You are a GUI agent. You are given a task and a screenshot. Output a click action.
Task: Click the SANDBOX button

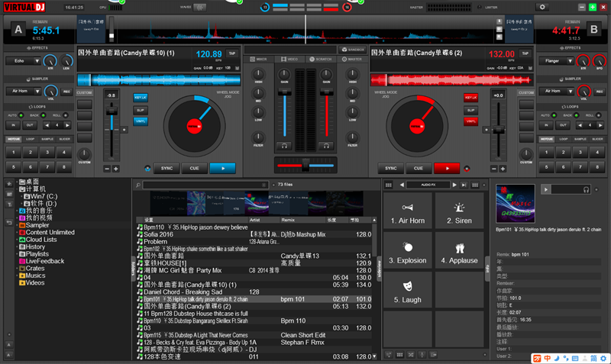[x=352, y=50]
